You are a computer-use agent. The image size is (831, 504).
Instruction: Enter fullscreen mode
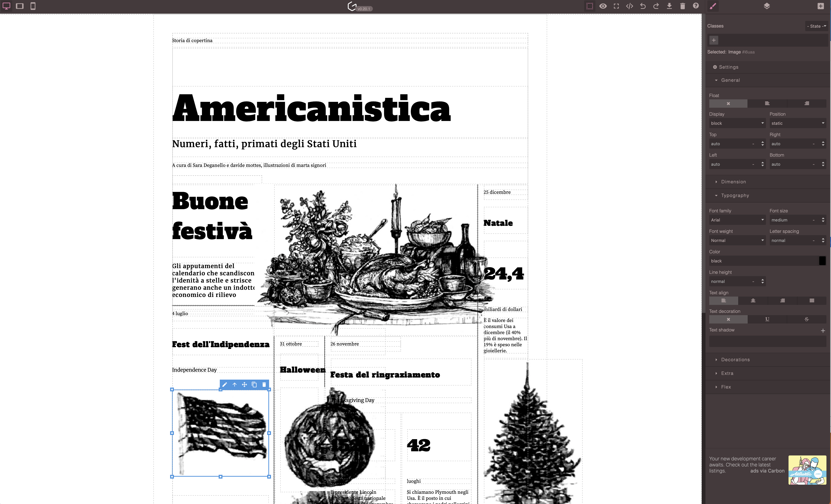tap(616, 6)
